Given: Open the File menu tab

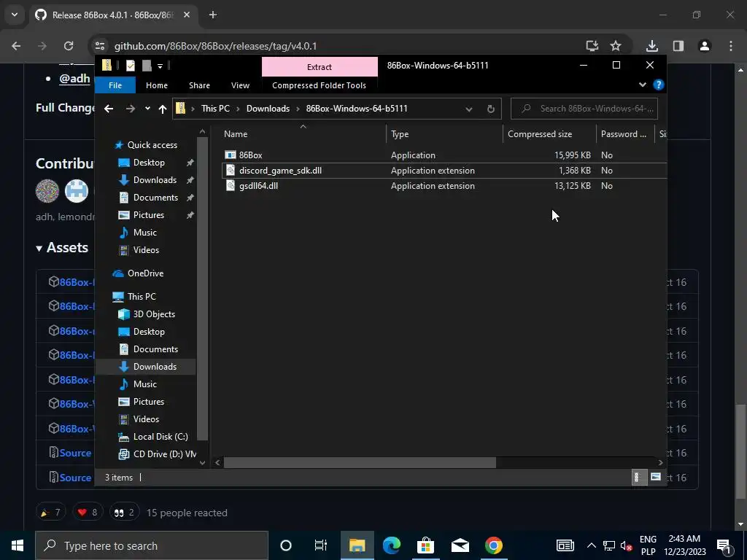Looking at the screenshot, I should click(x=115, y=85).
